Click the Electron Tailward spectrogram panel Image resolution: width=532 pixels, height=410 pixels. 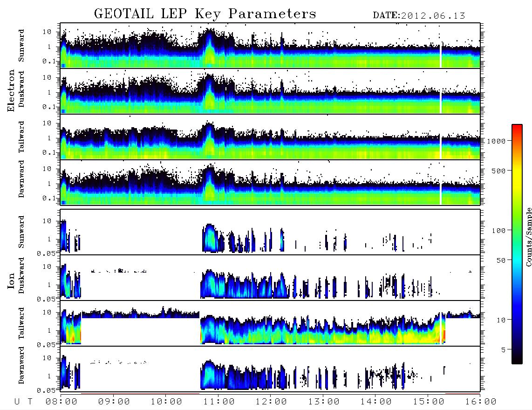(x=270, y=137)
